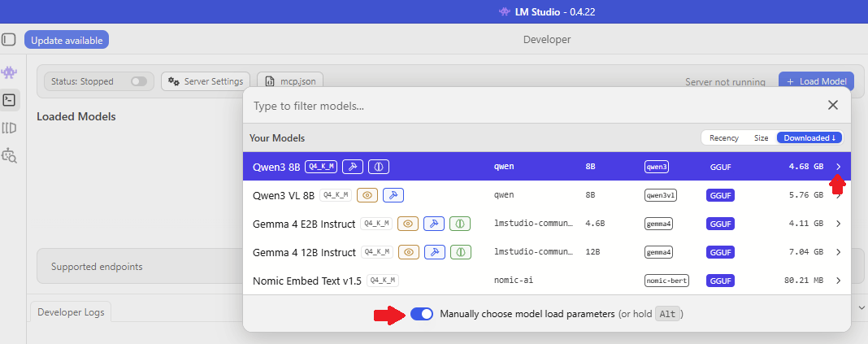Select Gemma 4 12B Instruct model
Screen dimensions: 868x344
click(546, 252)
